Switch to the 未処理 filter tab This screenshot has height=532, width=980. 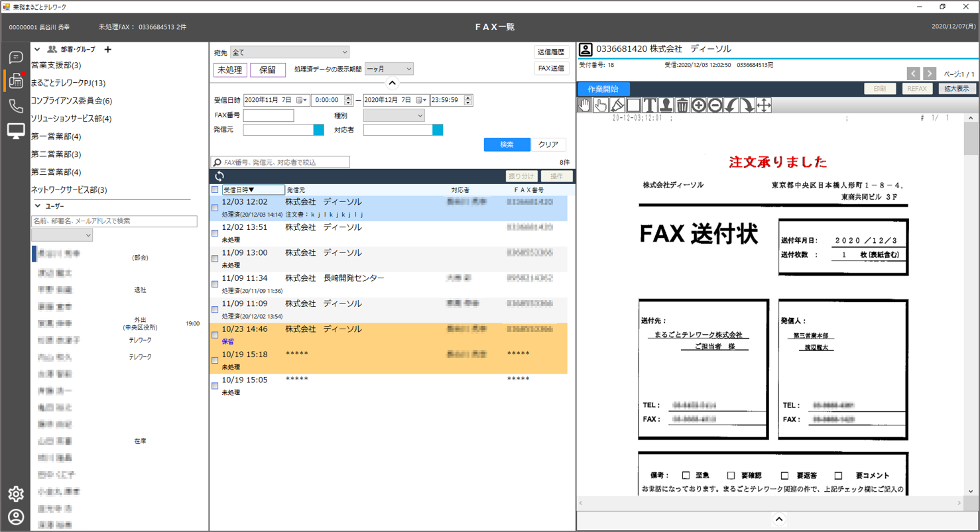coord(229,68)
